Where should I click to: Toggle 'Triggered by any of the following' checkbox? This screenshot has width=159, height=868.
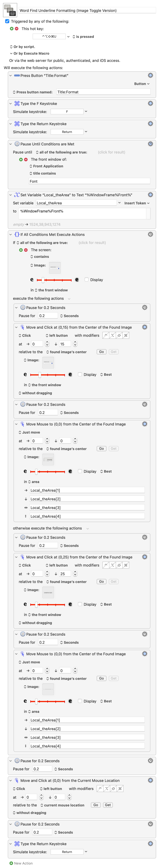[x=7, y=21]
